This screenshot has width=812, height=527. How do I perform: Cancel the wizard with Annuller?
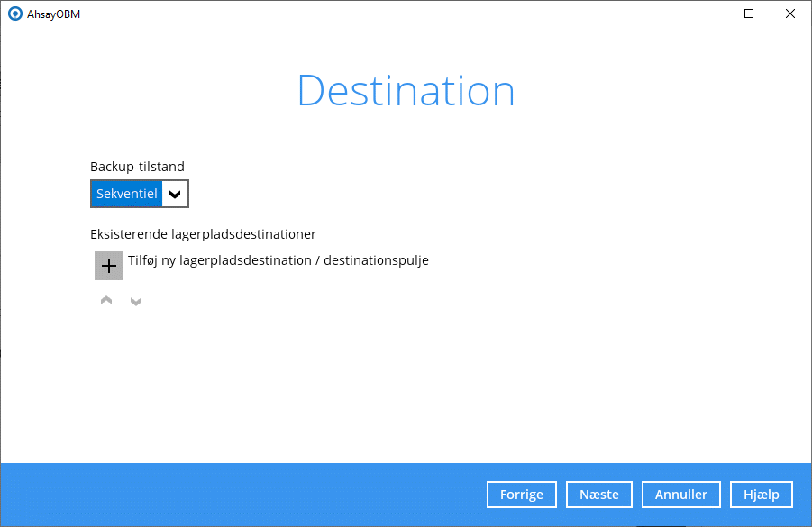tap(681, 495)
